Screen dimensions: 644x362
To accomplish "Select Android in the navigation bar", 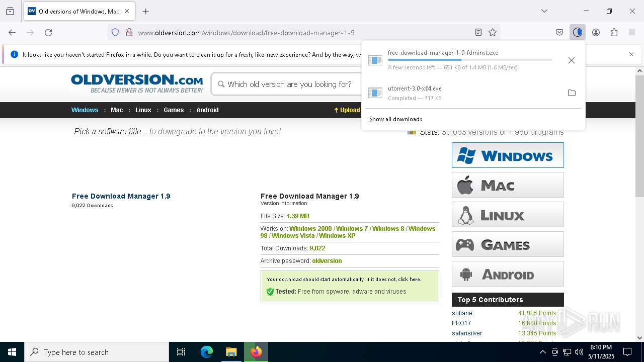I will (207, 110).
